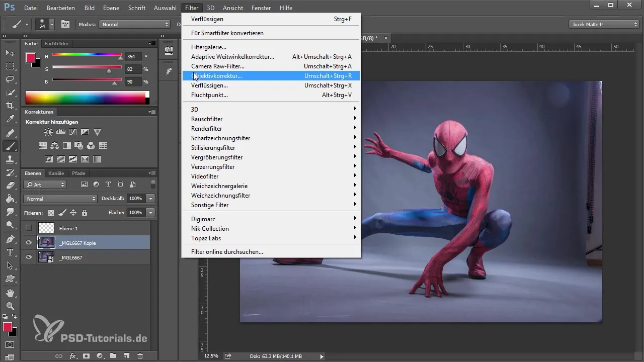Image resolution: width=644 pixels, height=362 pixels.
Task: Open Topaz Labs submenu
Action: point(271,238)
